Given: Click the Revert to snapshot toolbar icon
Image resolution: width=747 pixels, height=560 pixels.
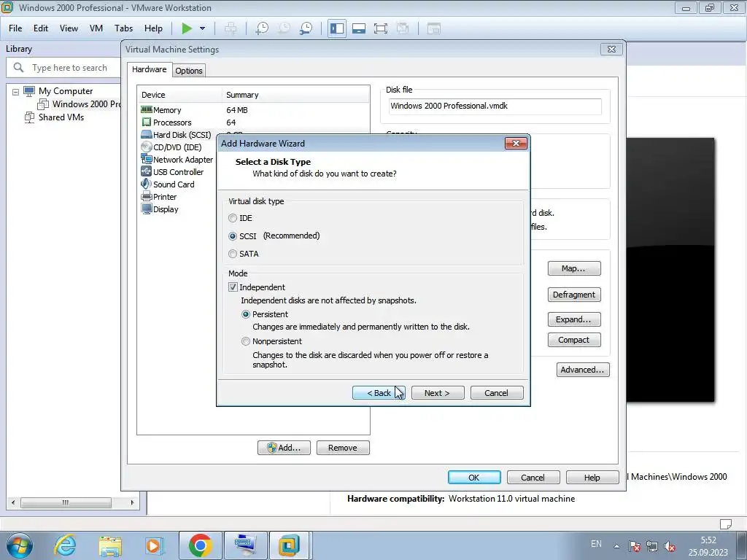Looking at the screenshot, I should coord(284,28).
